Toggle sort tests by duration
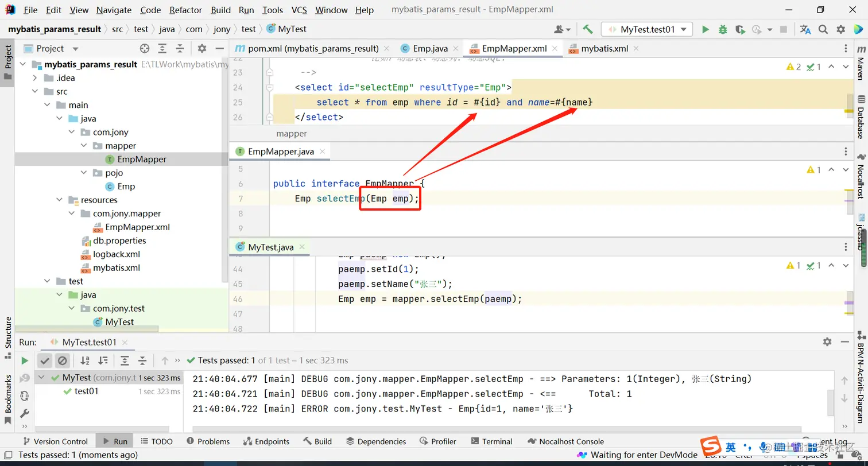Image resolution: width=868 pixels, height=466 pixels. [x=103, y=360]
